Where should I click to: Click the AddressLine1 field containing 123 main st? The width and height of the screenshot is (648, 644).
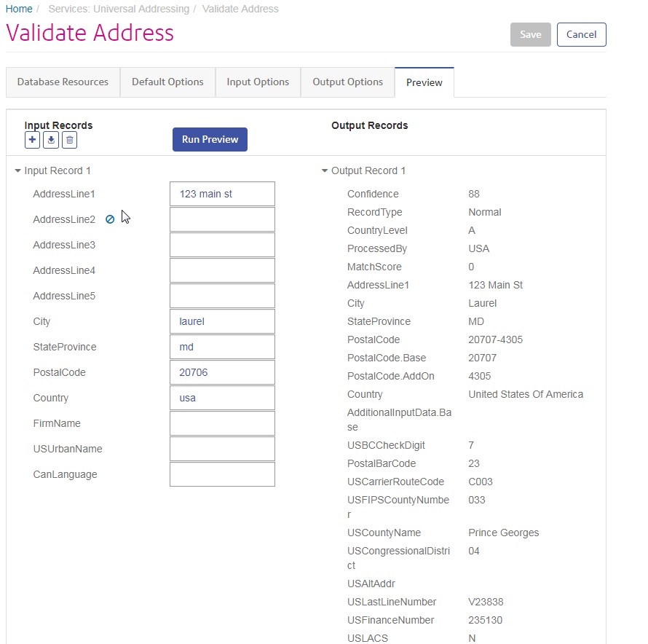pyautogui.click(x=222, y=193)
